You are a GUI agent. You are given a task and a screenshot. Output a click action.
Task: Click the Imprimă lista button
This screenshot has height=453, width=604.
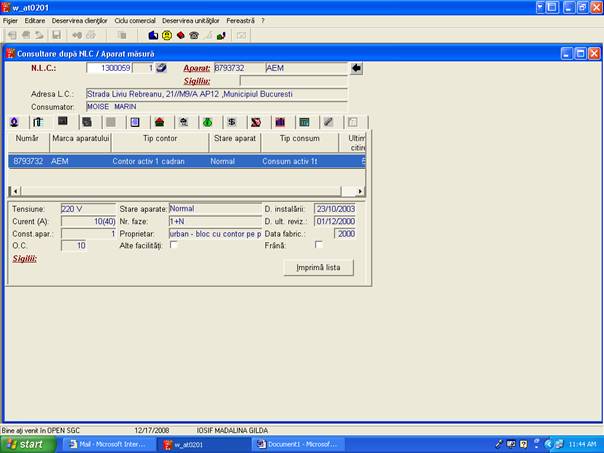click(319, 267)
